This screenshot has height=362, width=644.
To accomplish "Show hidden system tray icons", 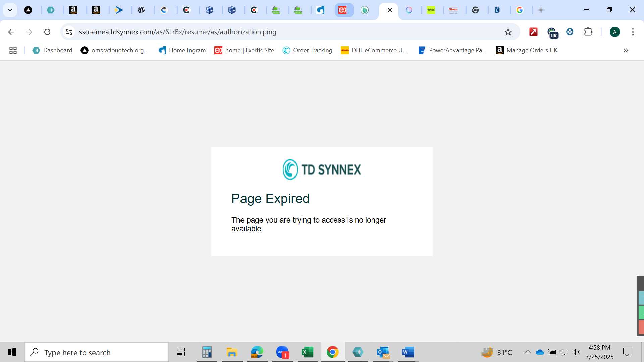I will pos(528,352).
